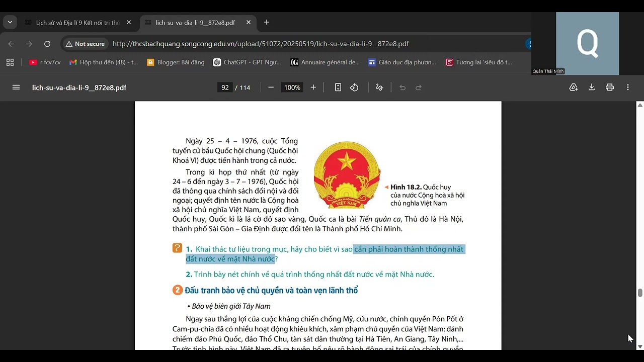Click the orange question mark icon
The width and height of the screenshot is (644, 362).
177,248
